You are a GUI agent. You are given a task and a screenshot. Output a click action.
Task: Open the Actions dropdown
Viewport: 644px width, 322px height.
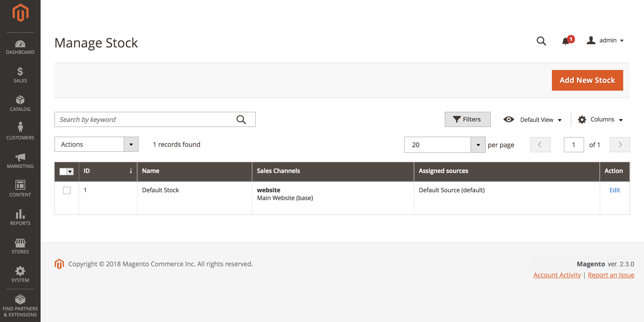[x=96, y=144]
